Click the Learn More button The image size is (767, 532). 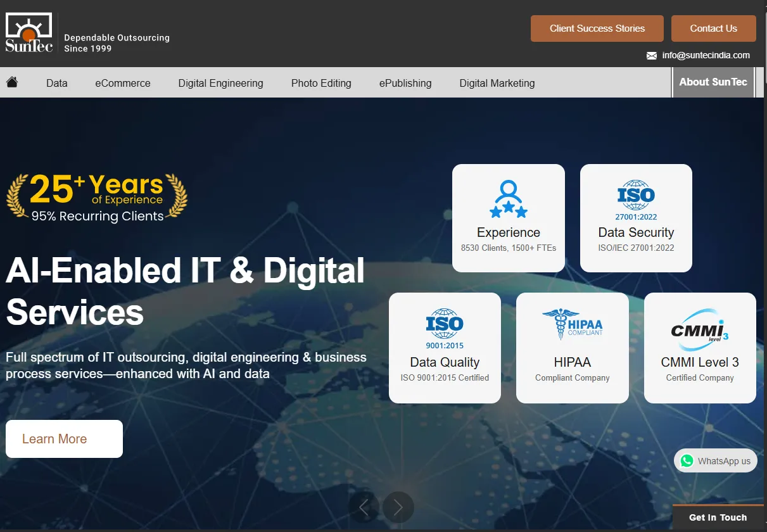(x=64, y=439)
